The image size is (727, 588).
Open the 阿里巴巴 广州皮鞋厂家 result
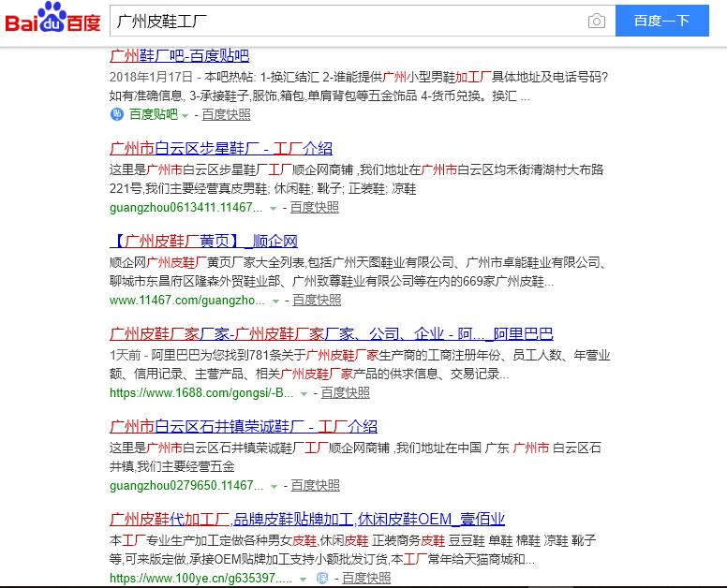point(332,333)
